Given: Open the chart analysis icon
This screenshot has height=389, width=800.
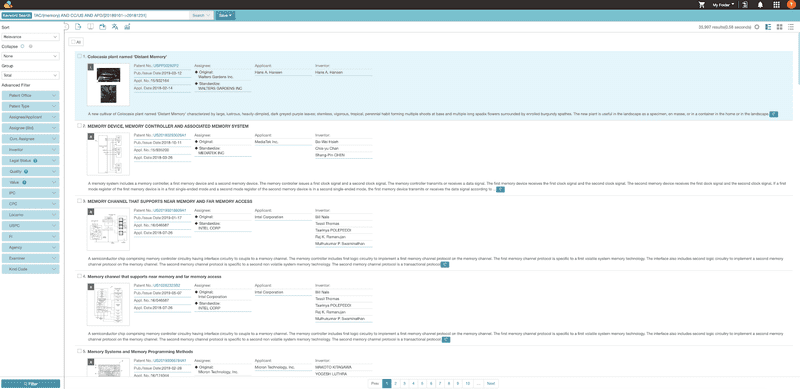Looking at the screenshot, I should (127, 27).
